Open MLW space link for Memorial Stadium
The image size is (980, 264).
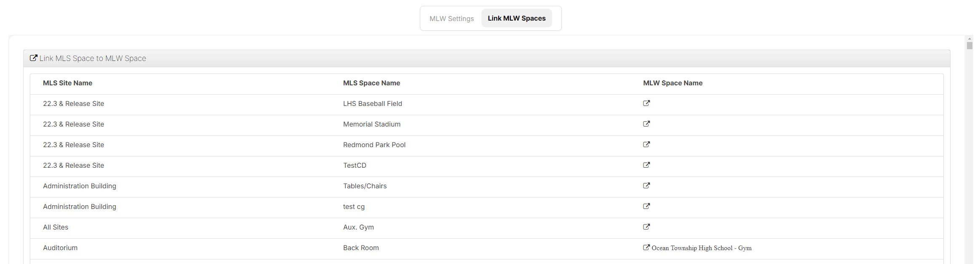pyautogui.click(x=646, y=124)
